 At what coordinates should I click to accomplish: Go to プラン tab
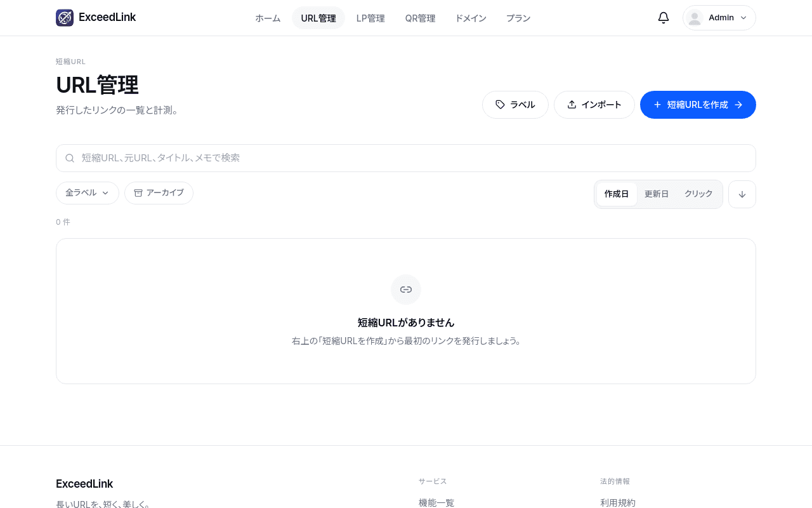pyautogui.click(x=518, y=18)
